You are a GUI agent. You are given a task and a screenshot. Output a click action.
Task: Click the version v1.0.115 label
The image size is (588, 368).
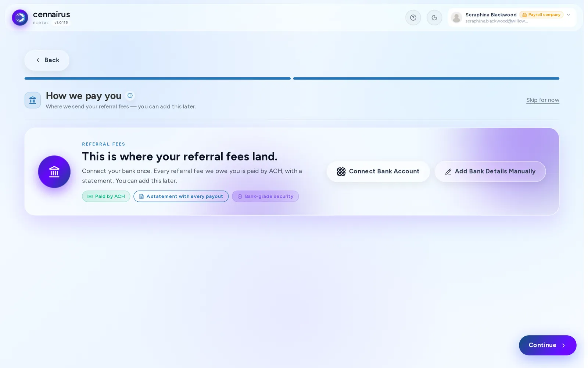pos(61,22)
